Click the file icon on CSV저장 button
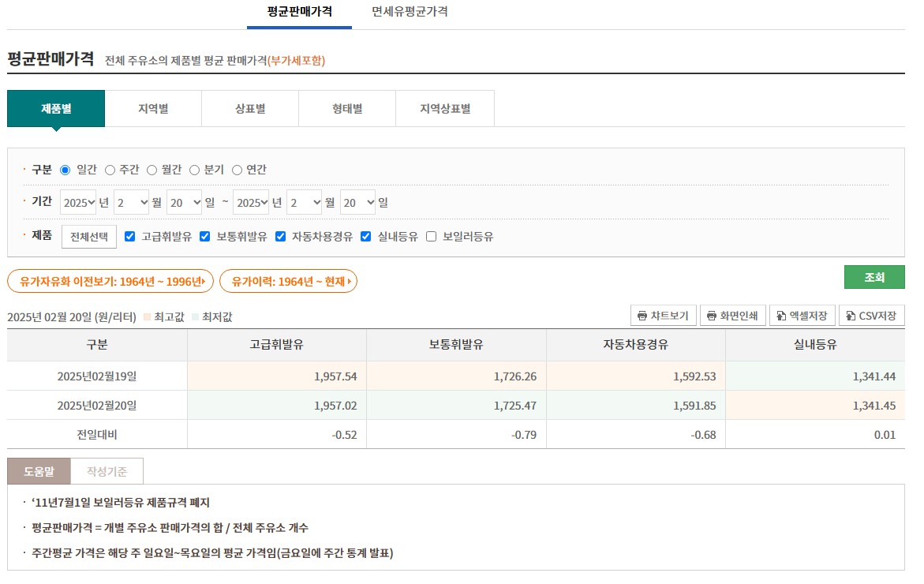 (x=851, y=316)
